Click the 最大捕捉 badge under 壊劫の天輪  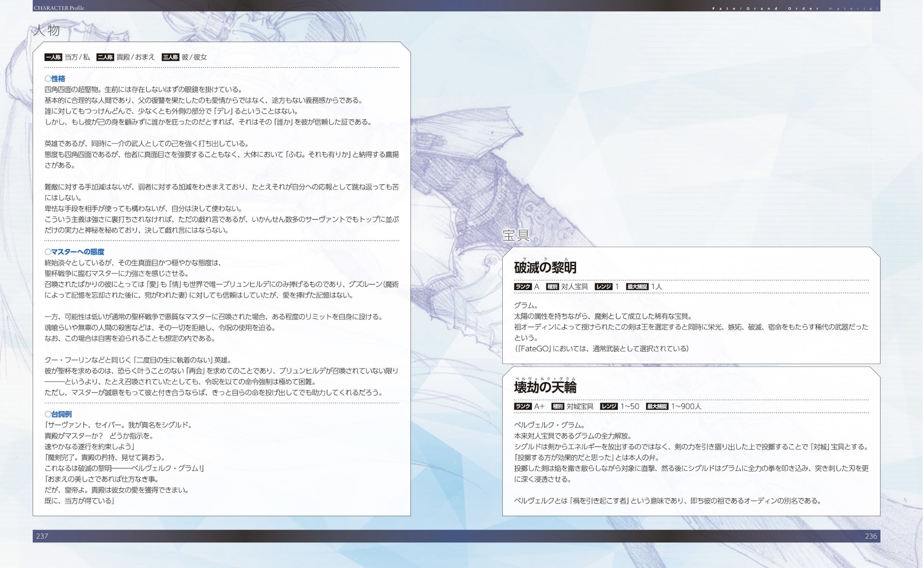point(657,406)
